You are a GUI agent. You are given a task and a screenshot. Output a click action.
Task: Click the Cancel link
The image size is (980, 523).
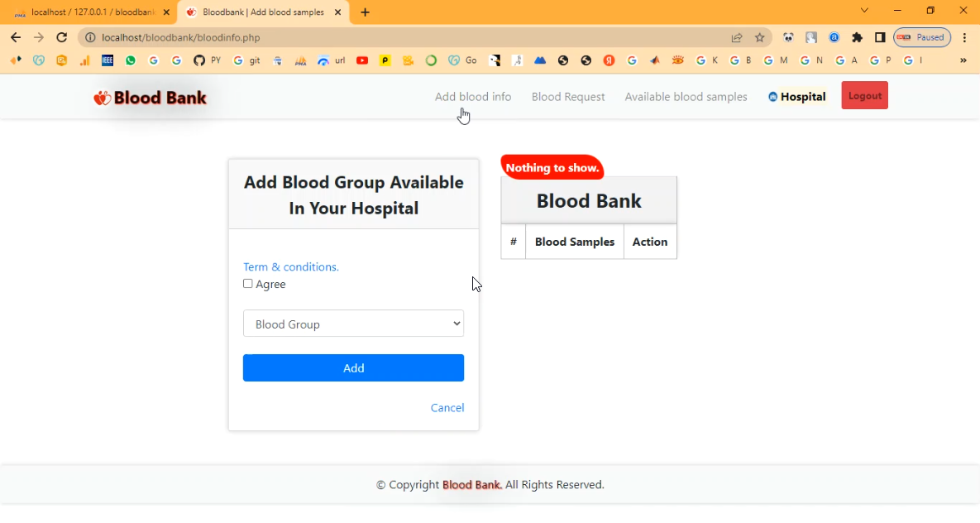click(447, 408)
